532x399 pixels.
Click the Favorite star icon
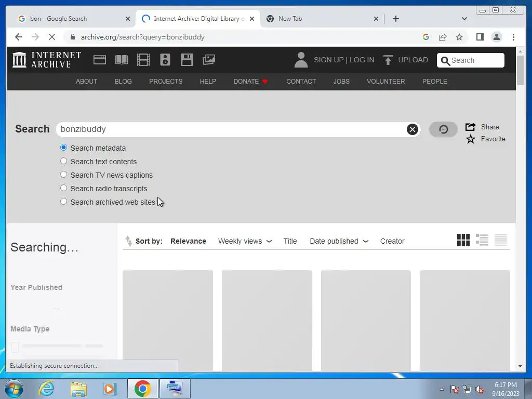470,139
